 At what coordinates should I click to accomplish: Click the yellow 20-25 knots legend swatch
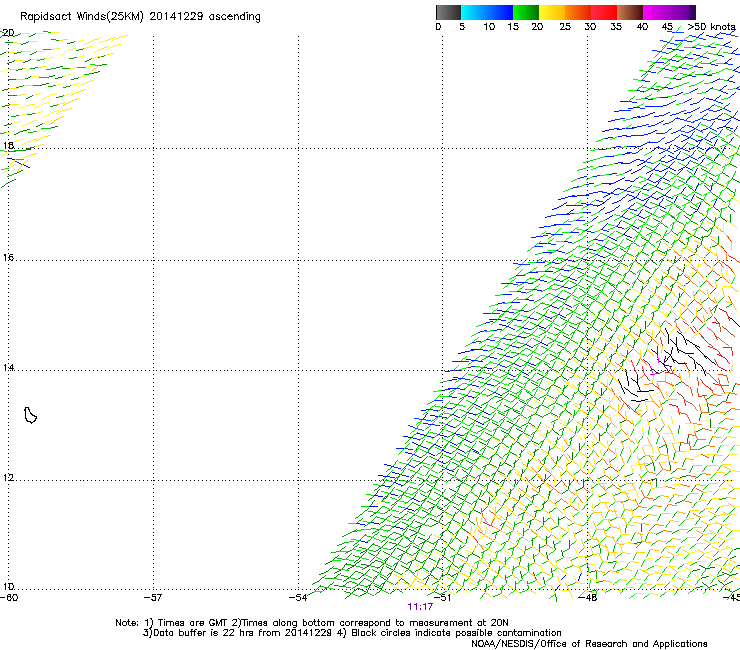552,12
